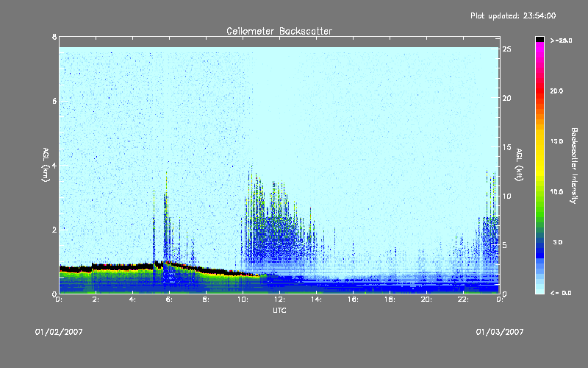Click the 'AGL (kft)' right axis label
The width and height of the screenshot is (588, 368).
coord(519,165)
